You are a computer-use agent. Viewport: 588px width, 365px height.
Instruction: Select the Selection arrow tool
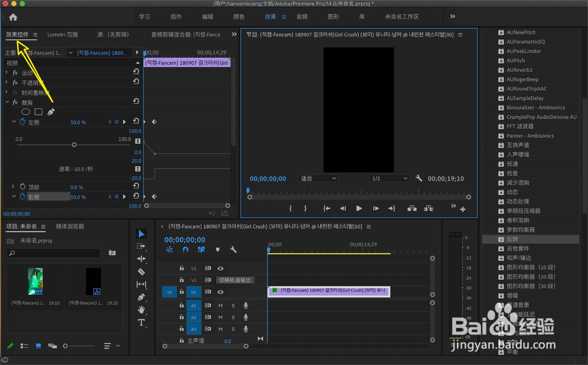[141, 234]
